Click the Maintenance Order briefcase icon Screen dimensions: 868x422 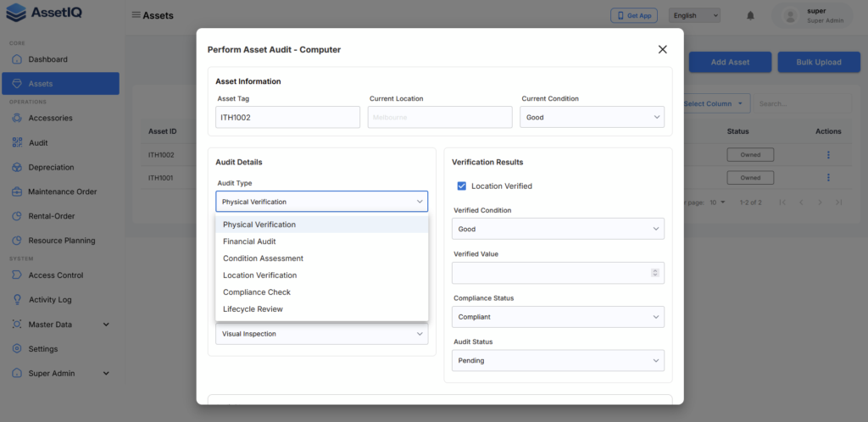click(17, 192)
